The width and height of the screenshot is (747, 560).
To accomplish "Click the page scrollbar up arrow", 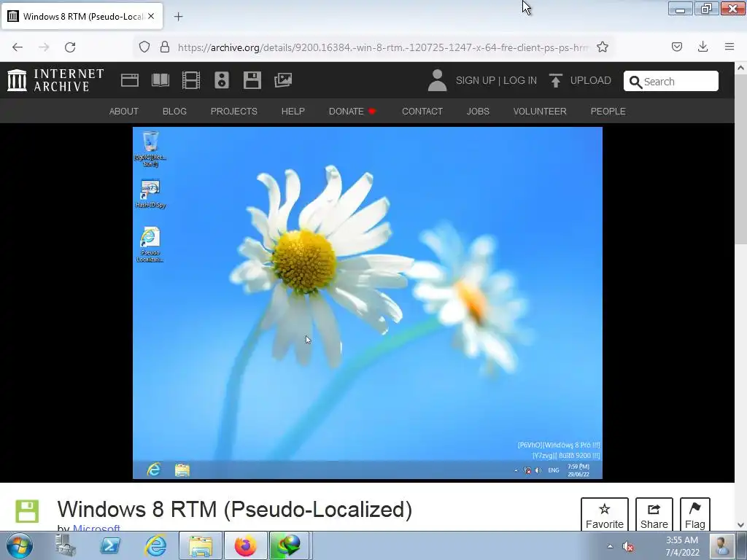I will (741, 68).
